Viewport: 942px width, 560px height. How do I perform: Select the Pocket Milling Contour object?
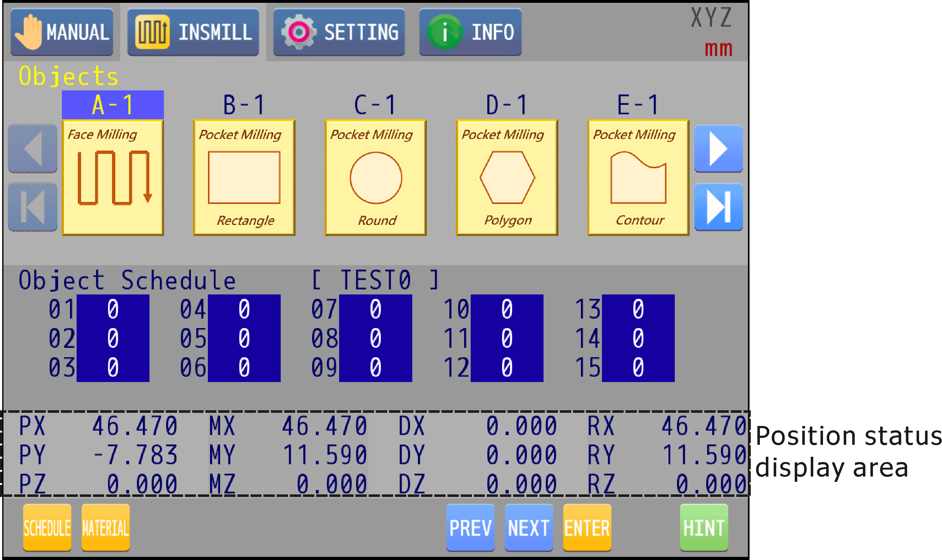[x=638, y=177]
